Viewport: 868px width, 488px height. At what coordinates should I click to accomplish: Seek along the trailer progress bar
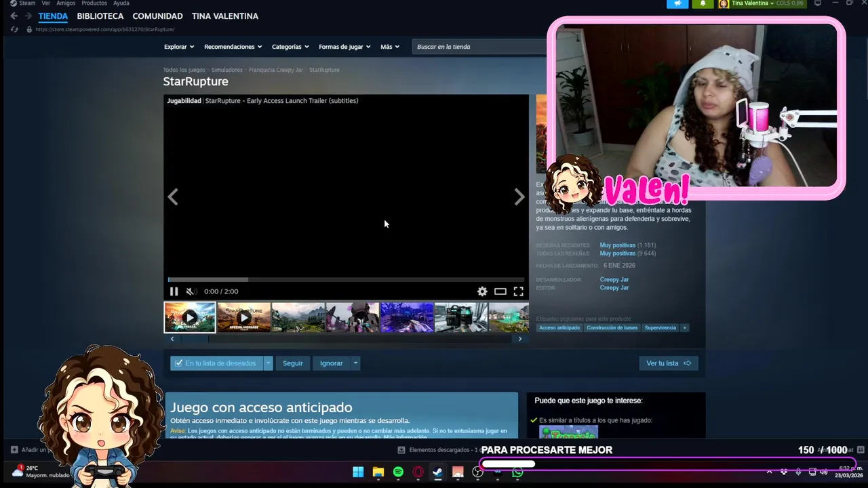tap(346, 279)
